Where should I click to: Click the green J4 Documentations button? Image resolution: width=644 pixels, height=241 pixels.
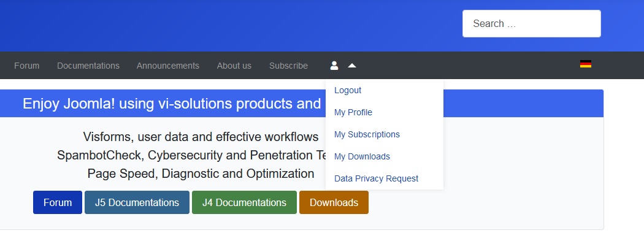point(244,202)
